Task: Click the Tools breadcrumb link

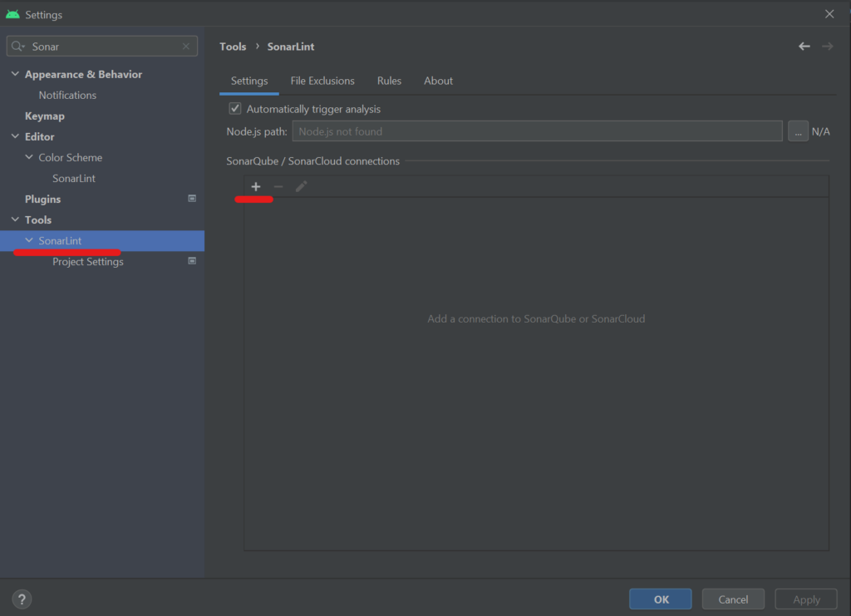Action: (233, 47)
